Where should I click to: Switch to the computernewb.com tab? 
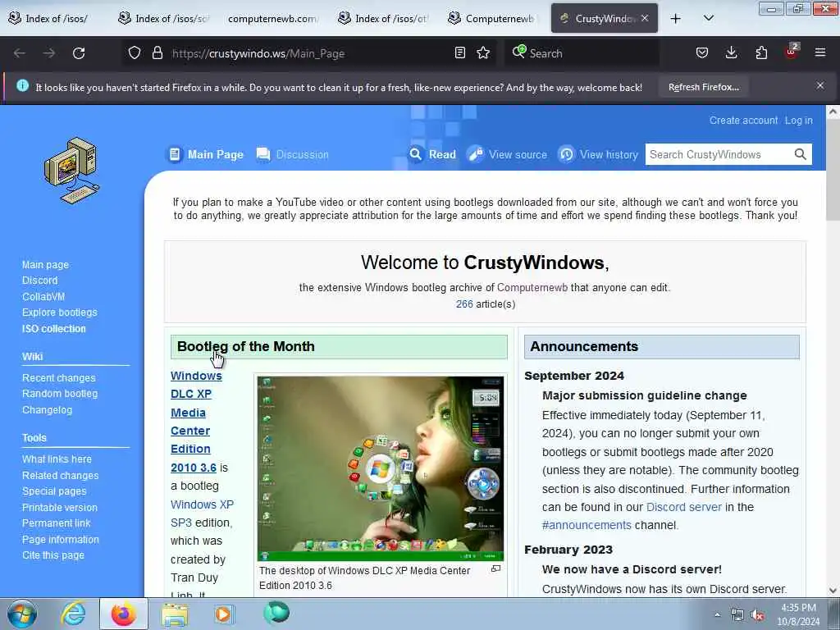273,19
